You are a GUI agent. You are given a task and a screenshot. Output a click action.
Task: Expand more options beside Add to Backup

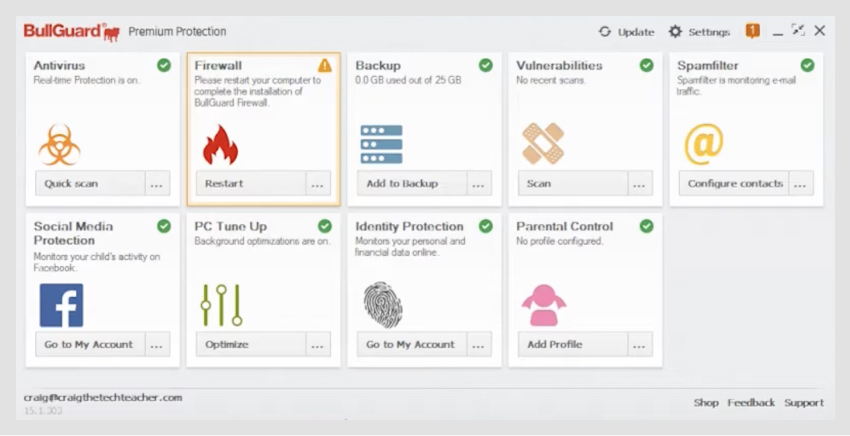pyautogui.click(x=479, y=184)
